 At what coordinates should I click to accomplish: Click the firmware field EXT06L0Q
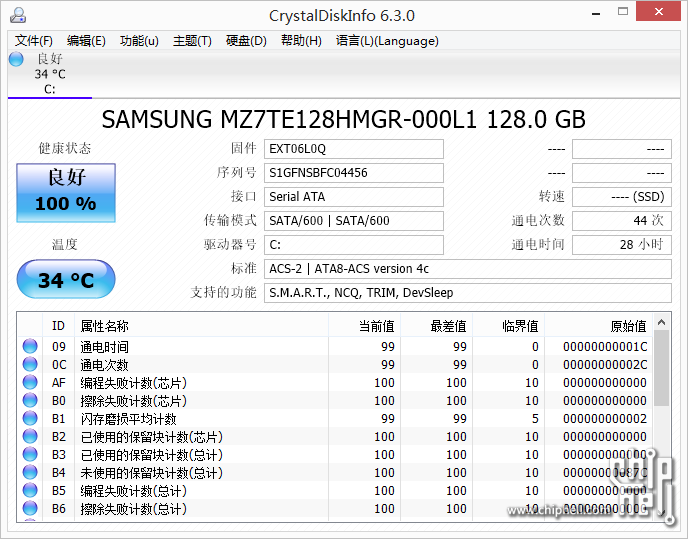(x=354, y=149)
